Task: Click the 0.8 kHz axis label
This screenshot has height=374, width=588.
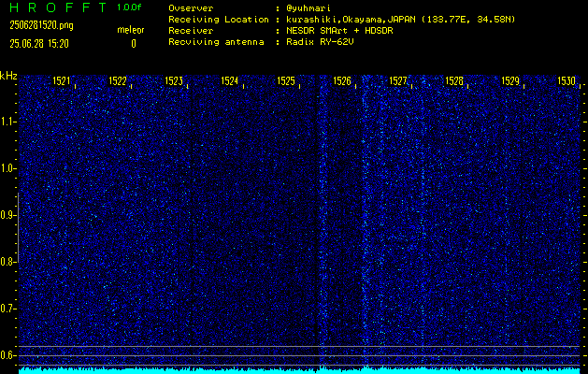Action: pos(7,262)
